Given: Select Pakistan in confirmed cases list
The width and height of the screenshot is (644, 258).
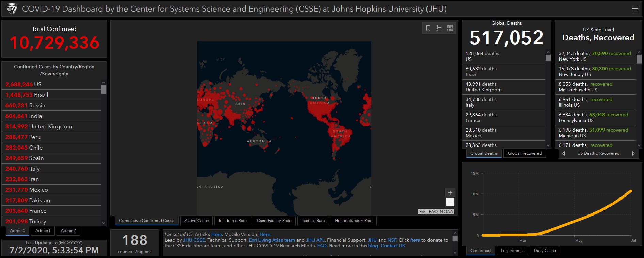Looking at the screenshot, I should coord(51,200).
